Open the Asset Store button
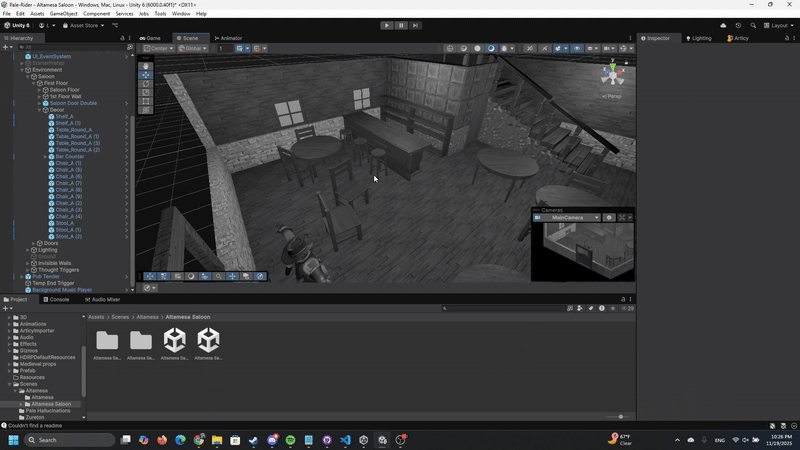This screenshot has height=450, width=800. pos(84,25)
